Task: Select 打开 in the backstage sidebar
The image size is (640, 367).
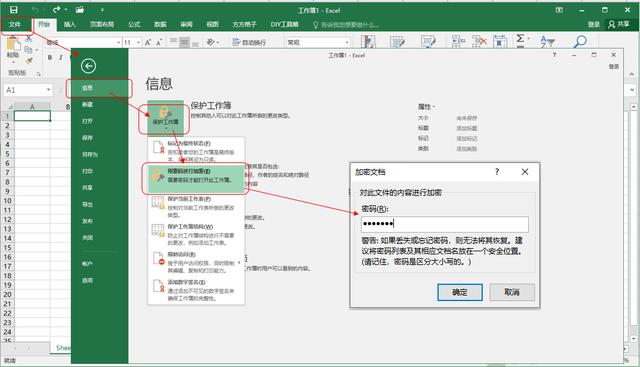Action: tap(100, 121)
